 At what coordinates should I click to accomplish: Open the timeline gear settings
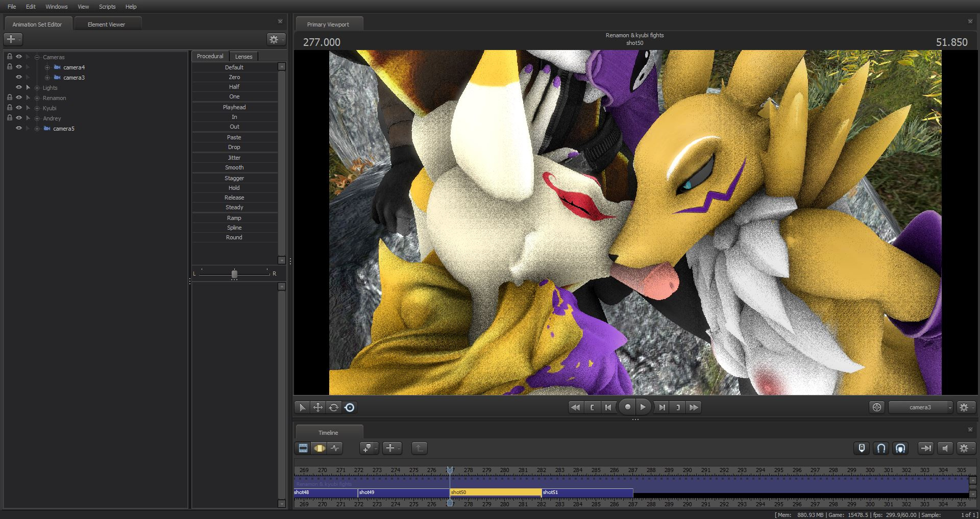coord(966,448)
